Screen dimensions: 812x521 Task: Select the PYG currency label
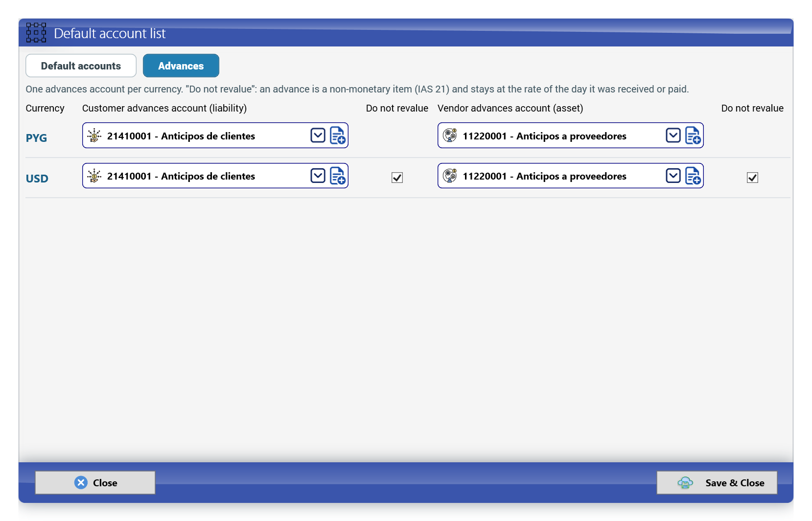click(x=36, y=138)
